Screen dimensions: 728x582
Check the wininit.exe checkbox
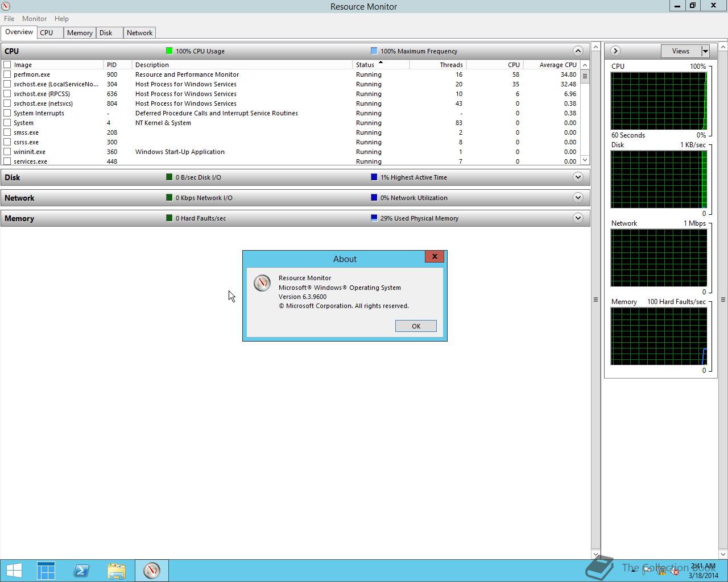[7, 152]
